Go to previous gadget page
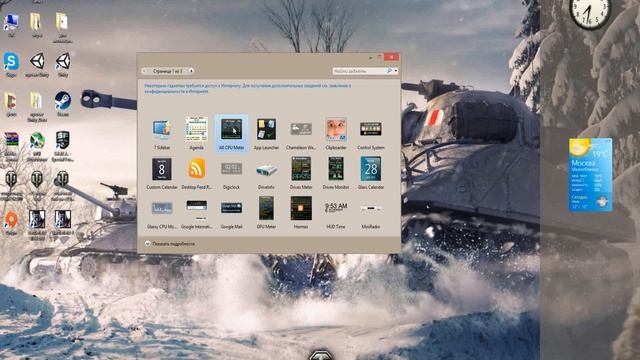Viewport: 640px width, 360px height. pyautogui.click(x=144, y=71)
